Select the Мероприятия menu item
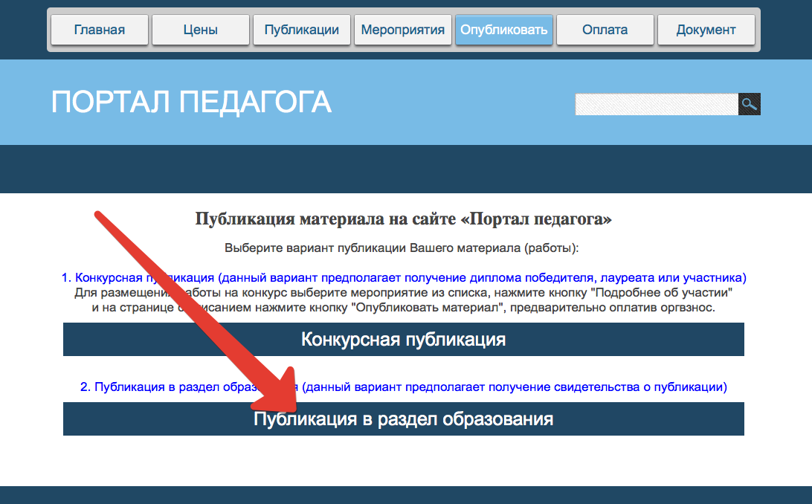The height and width of the screenshot is (504, 812). tap(402, 30)
